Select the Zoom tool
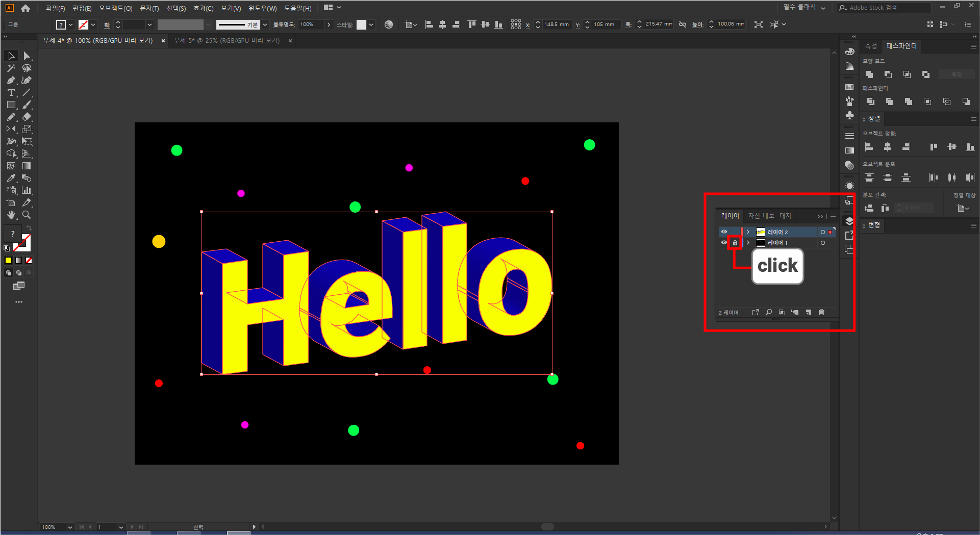Image resolution: width=980 pixels, height=535 pixels. [x=27, y=215]
